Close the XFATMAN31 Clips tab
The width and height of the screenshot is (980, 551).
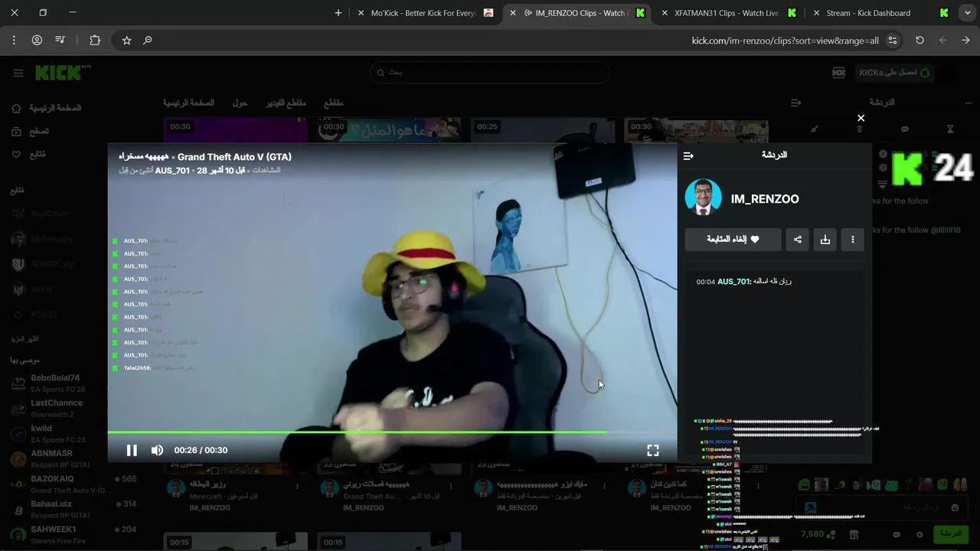[x=664, y=13]
